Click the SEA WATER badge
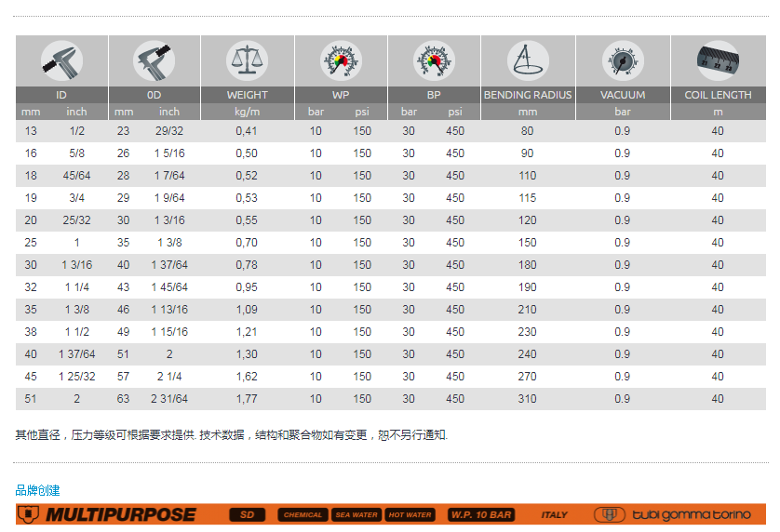 pyautogui.click(x=356, y=514)
